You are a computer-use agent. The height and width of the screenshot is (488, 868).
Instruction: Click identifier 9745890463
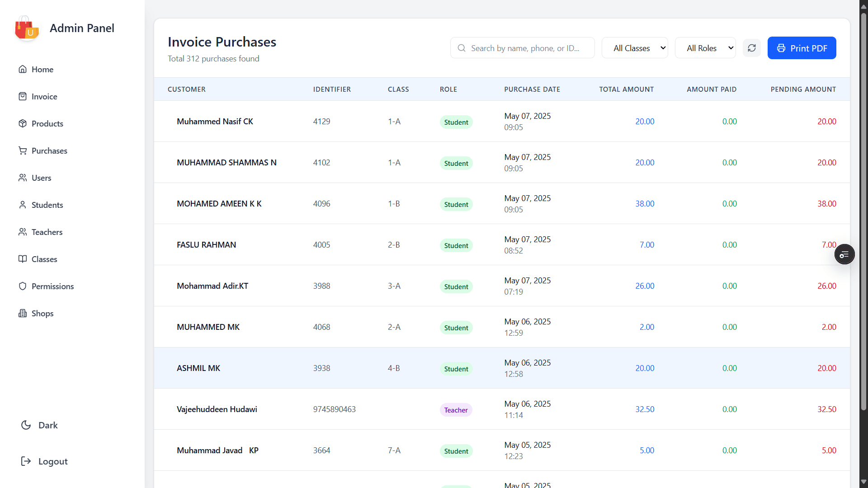tap(335, 409)
